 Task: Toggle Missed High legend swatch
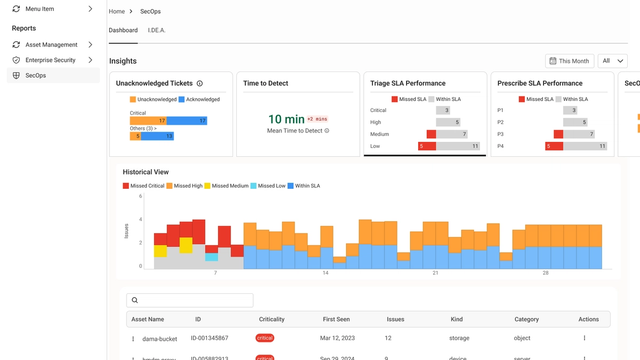(169, 186)
